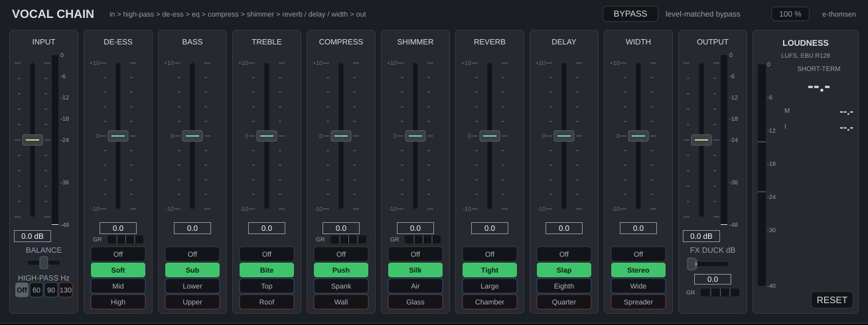This screenshot has height=325, width=868.
Task: Set high-pass filter to 90 Hz
Action: [x=51, y=290]
